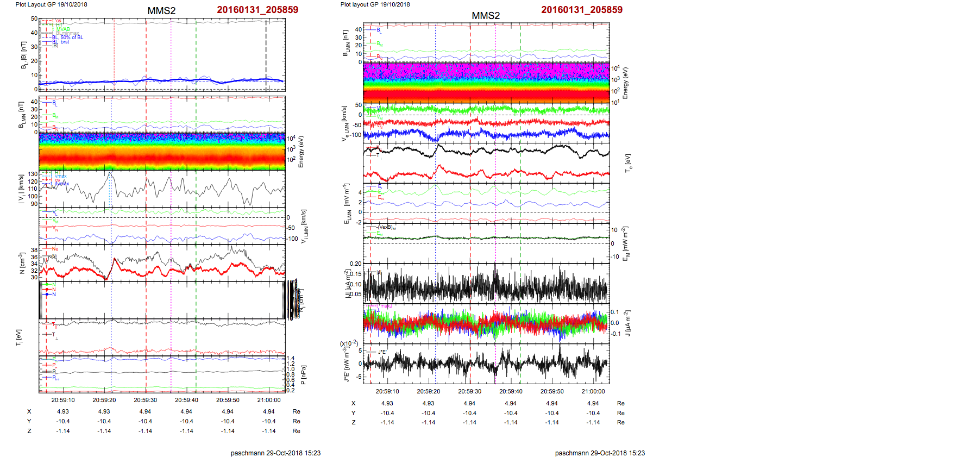Click the right 'paschmann 29-Oct-2018 15:23' footer text
Viewport: 980px width, 457px height.
[600, 453]
